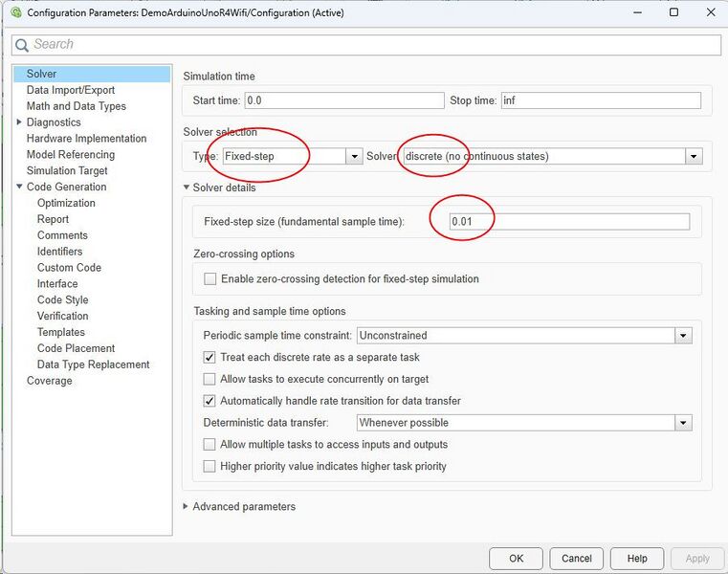The width and height of the screenshot is (728, 574).
Task: Open Verification settings
Action: pos(63,317)
